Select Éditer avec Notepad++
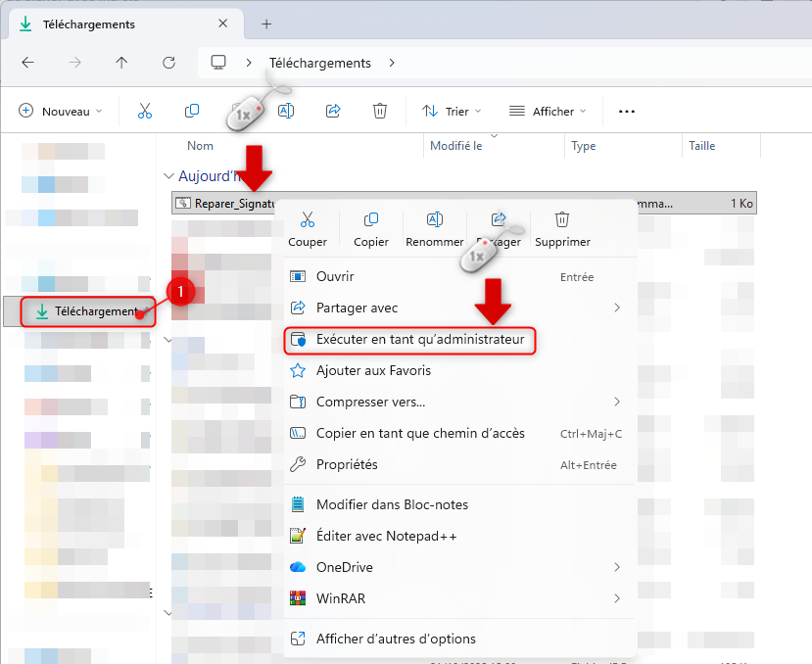This screenshot has width=812, height=664. click(x=386, y=536)
